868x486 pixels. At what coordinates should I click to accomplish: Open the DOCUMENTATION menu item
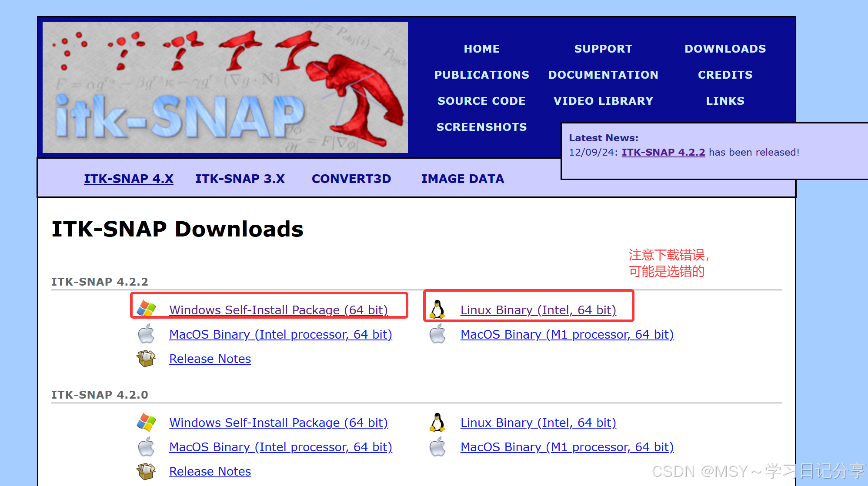click(x=603, y=75)
